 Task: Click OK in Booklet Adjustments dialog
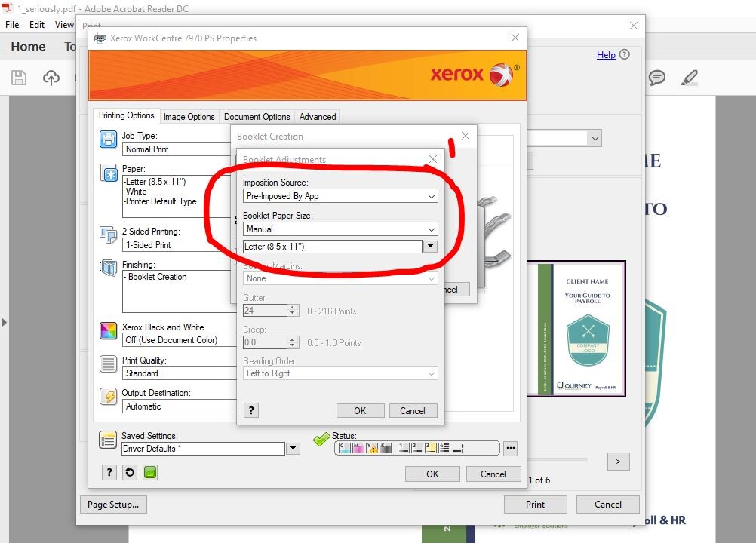pos(360,411)
